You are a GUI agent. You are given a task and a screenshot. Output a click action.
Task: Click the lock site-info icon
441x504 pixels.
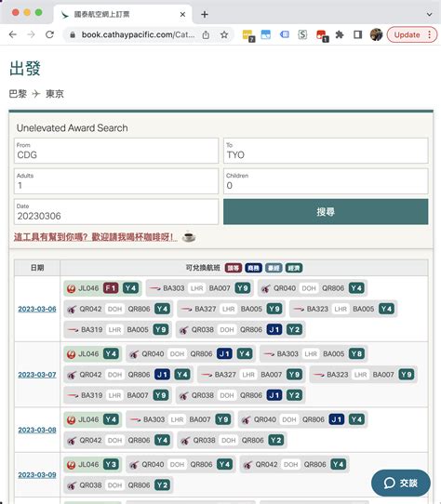click(x=73, y=34)
